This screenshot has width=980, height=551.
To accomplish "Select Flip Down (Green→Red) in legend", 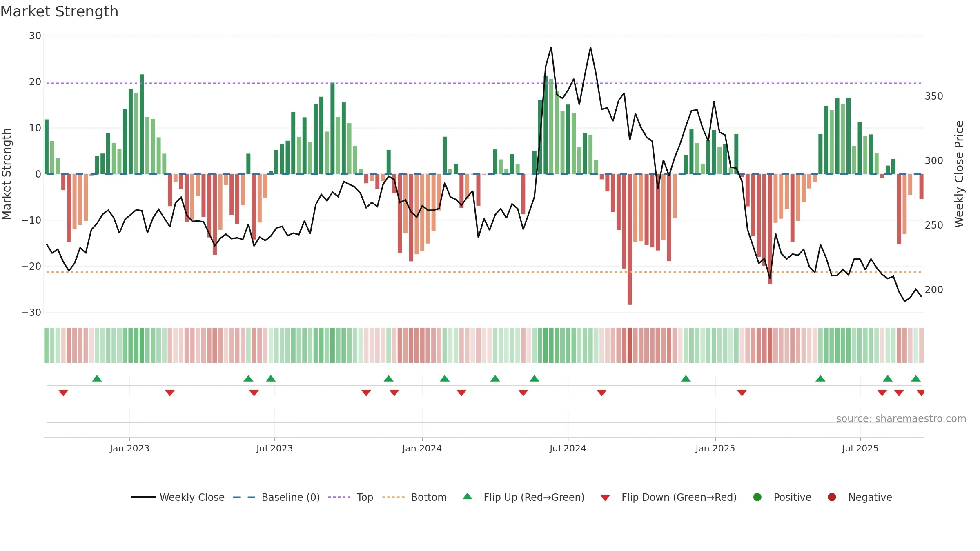I will [x=668, y=497].
